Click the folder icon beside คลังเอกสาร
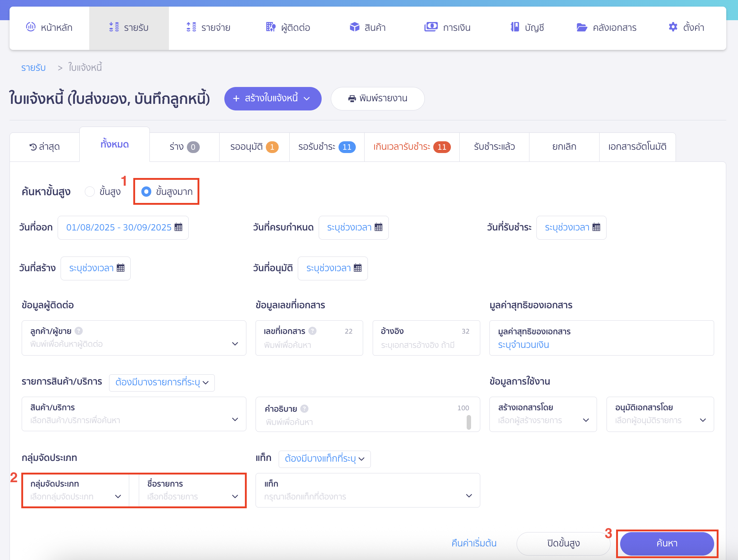 point(582,27)
